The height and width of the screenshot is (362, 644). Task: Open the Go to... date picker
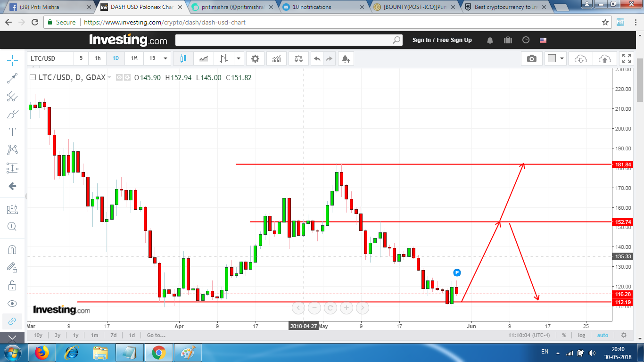pos(156,335)
